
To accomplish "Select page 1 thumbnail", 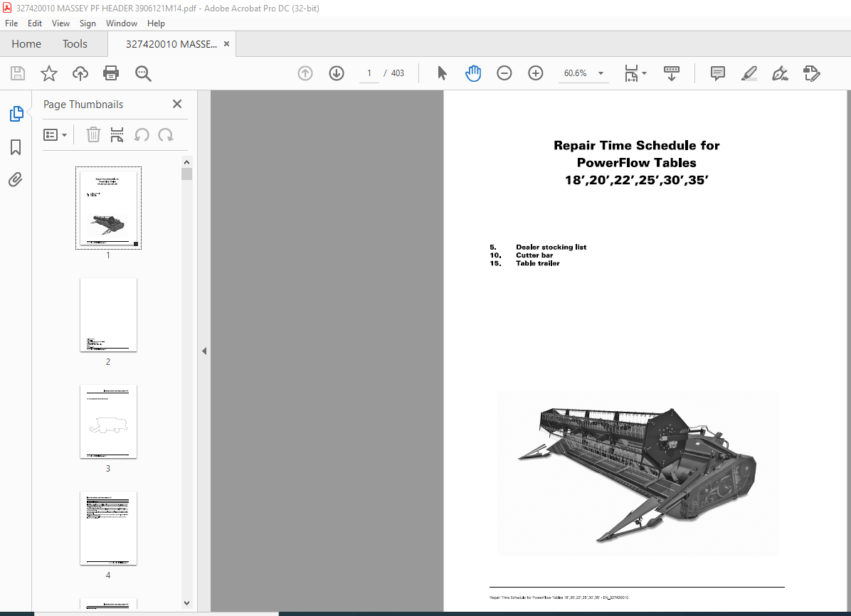I will (109, 208).
